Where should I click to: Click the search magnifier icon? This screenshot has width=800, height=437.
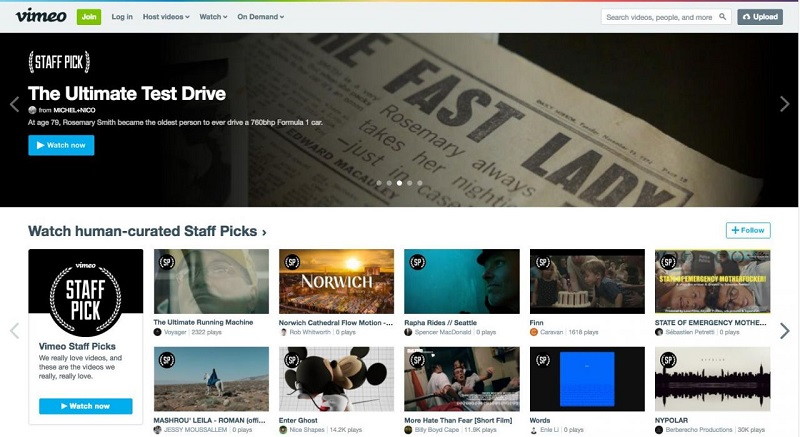[722, 17]
